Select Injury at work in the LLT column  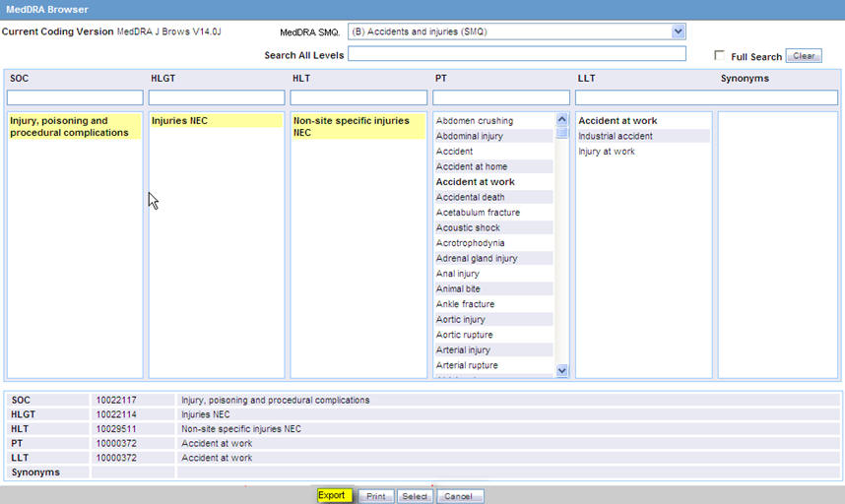[607, 152]
